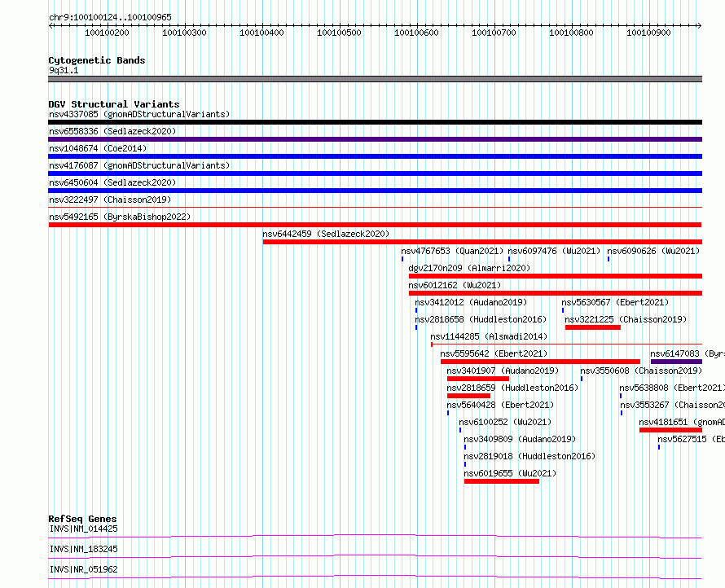This screenshot has width=725, height=588.
Task: Click nsv5595642 (Ebert2021) label
Action: click(494, 353)
